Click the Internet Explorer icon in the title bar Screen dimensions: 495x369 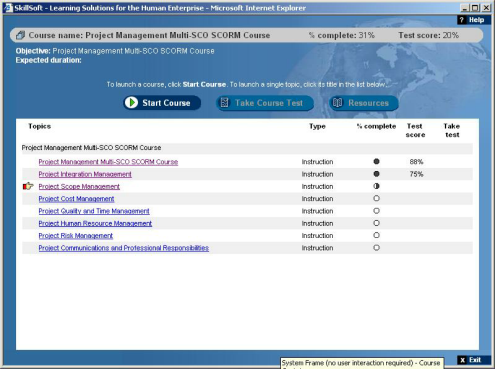pyautogui.click(x=8, y=8)
